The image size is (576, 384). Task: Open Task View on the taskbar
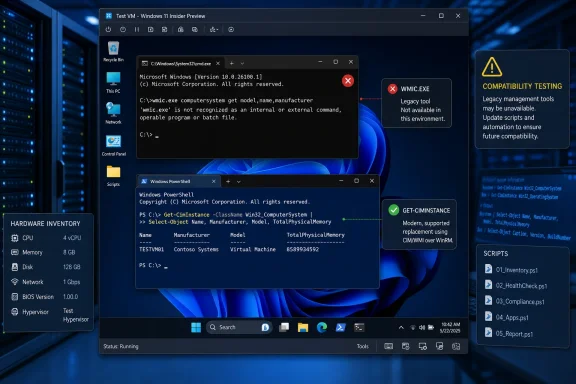tap(284, 327)
